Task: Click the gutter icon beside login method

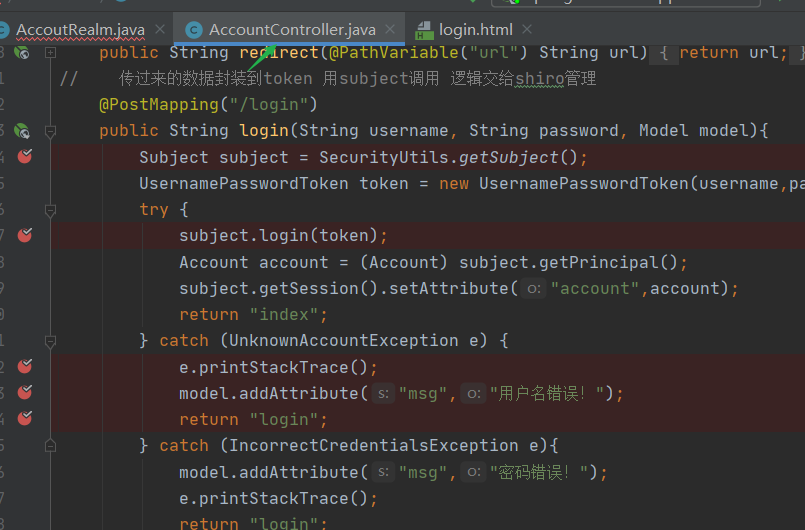Action: [22, 131]
